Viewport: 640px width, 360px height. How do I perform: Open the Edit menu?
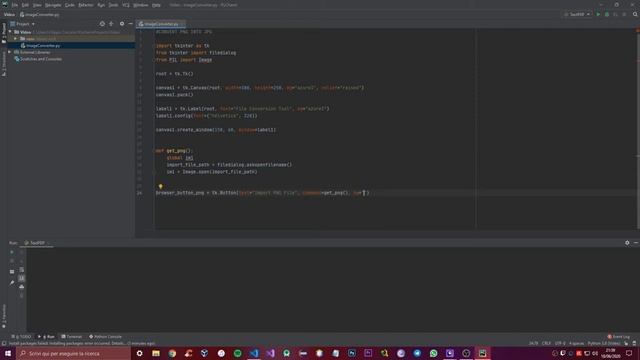25,5
